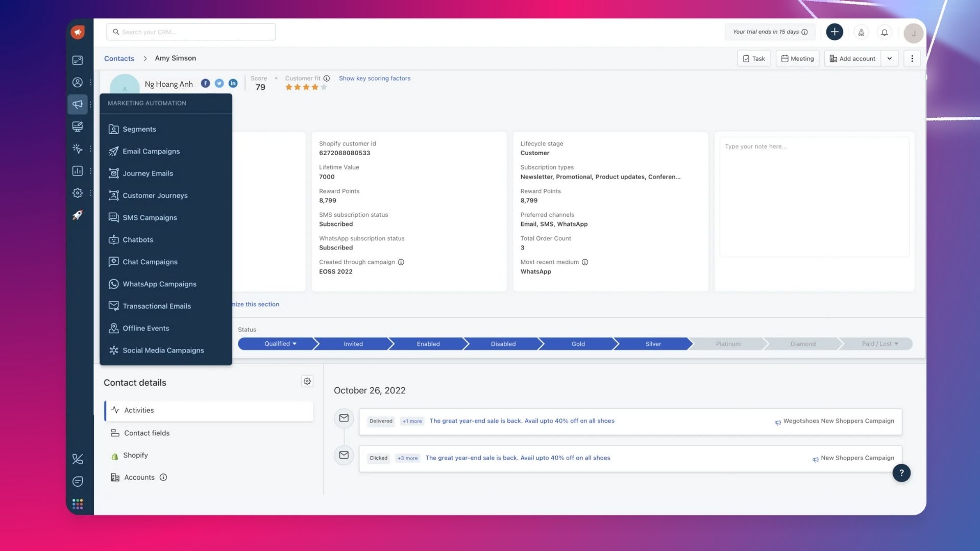Open the notifications bell
Viewport: 980px width, 551px height.
(x=885, y=32)
